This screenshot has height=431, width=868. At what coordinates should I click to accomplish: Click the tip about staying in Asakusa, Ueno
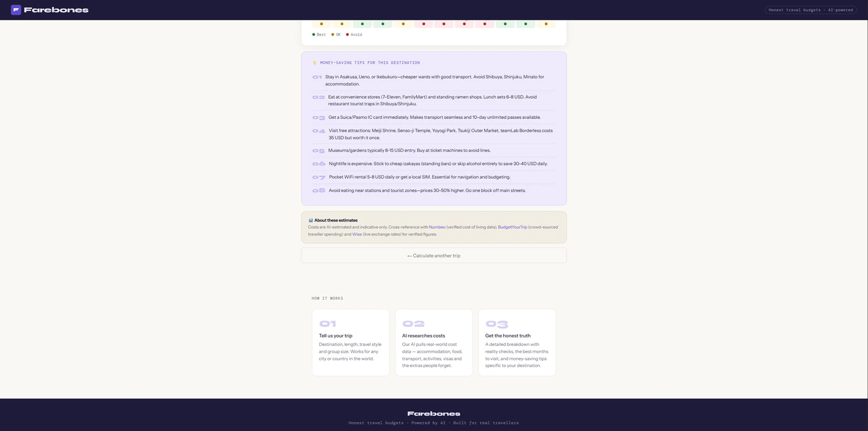click(434, 80)
